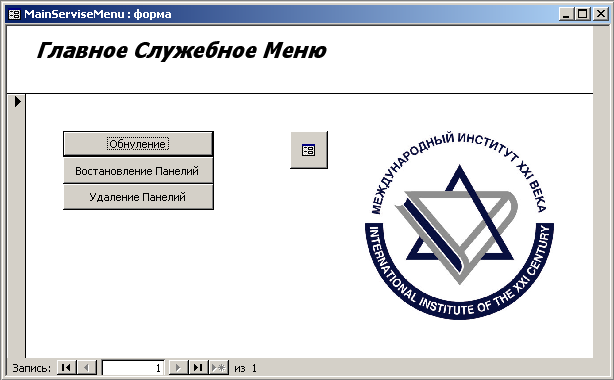Jump to last record
The width and height of the screenshot is (614, 380).
pos(198,368)
